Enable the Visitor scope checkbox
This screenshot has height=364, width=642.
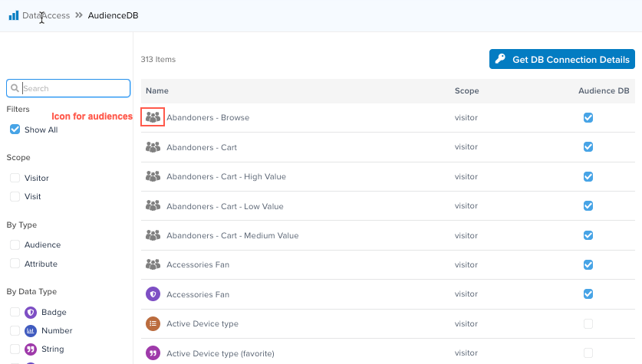[15, 178]
